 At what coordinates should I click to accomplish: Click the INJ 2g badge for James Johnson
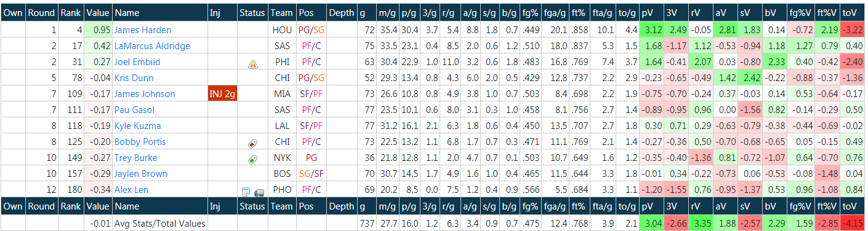[223, 94]
